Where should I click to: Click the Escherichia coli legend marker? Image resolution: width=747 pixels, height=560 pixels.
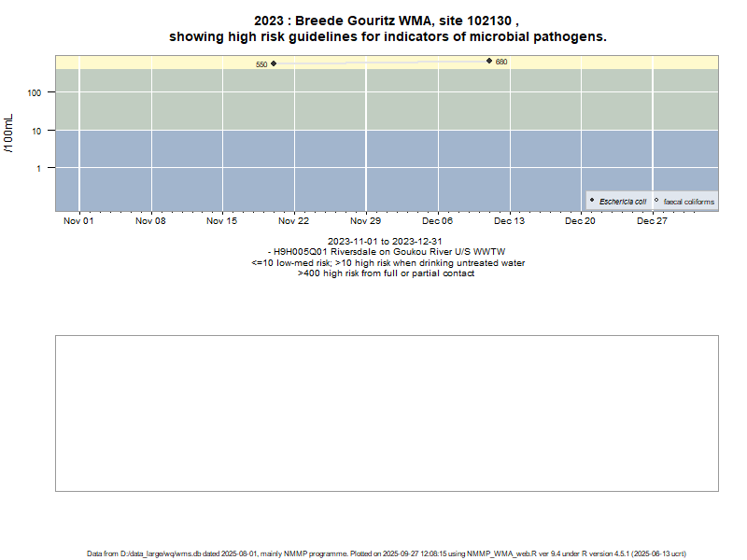pos(592,201)
